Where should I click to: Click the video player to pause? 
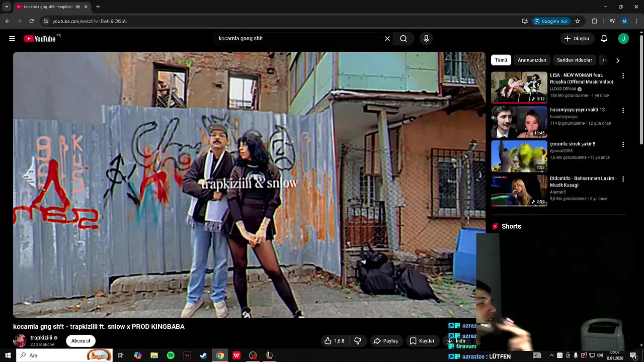(x=249, y=185)
